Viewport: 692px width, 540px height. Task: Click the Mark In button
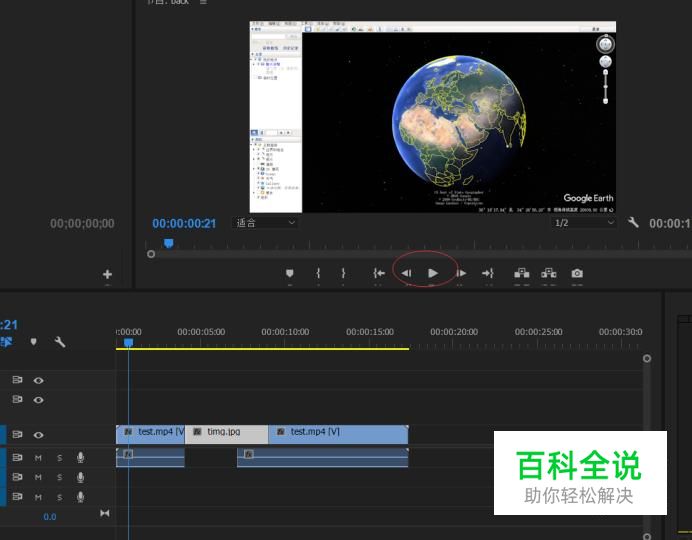(318, 274)
